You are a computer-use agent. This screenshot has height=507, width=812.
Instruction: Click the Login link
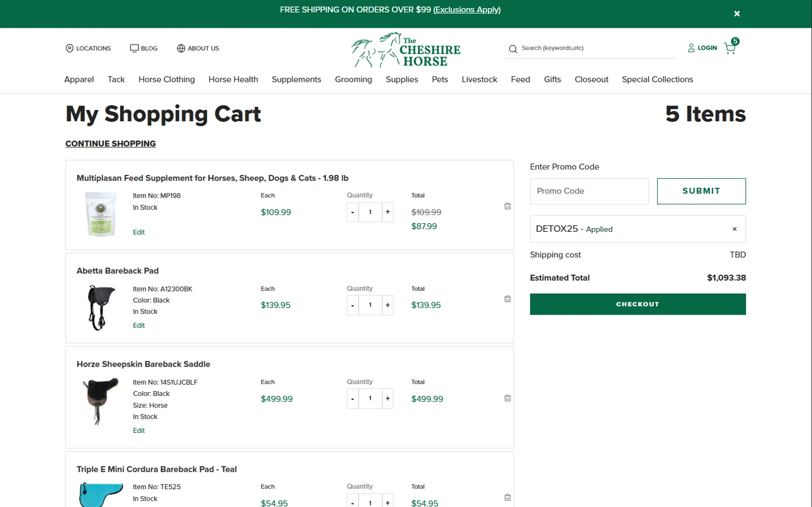pyautogui.click(x=703, y=48)
